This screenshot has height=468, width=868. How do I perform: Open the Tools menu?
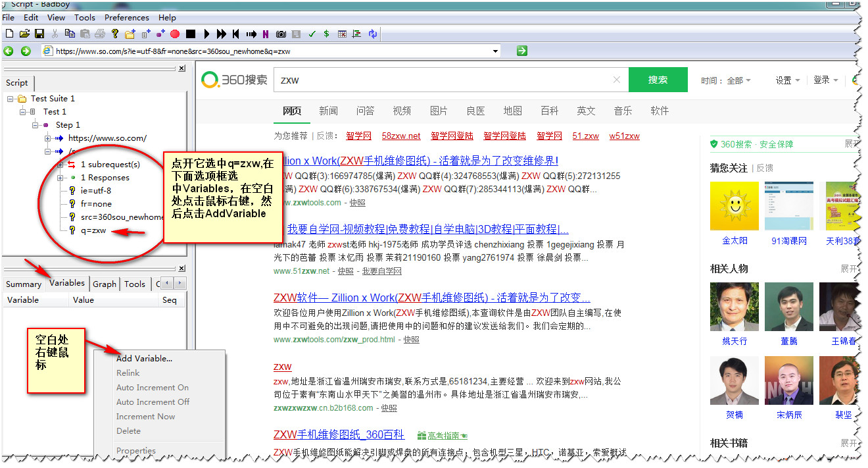[x=85, y=18]
